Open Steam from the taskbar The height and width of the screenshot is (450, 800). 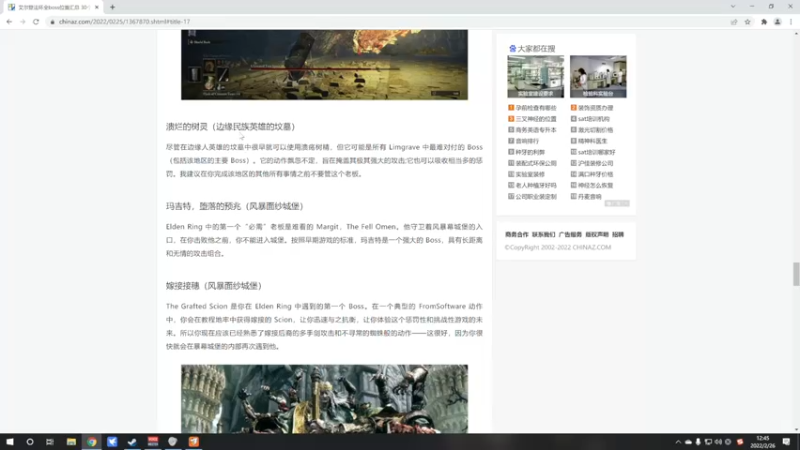tap(132, 442)
